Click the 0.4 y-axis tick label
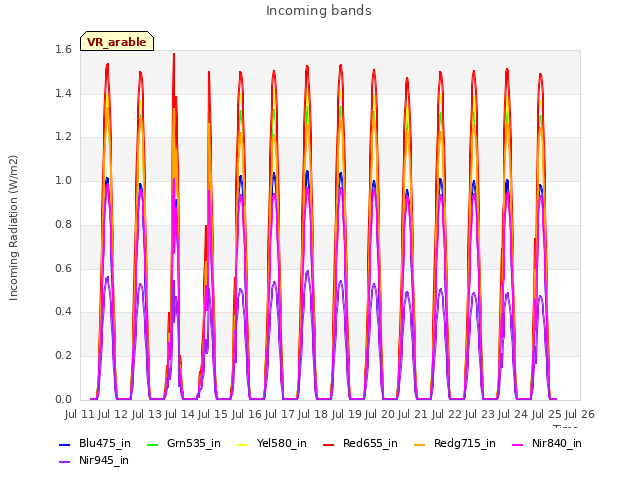640x480 pixels. pos(63,312)
